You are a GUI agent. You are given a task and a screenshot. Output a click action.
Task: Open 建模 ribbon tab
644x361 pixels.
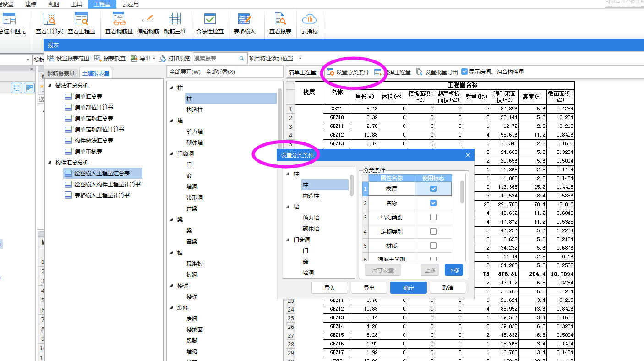[31, 5]
